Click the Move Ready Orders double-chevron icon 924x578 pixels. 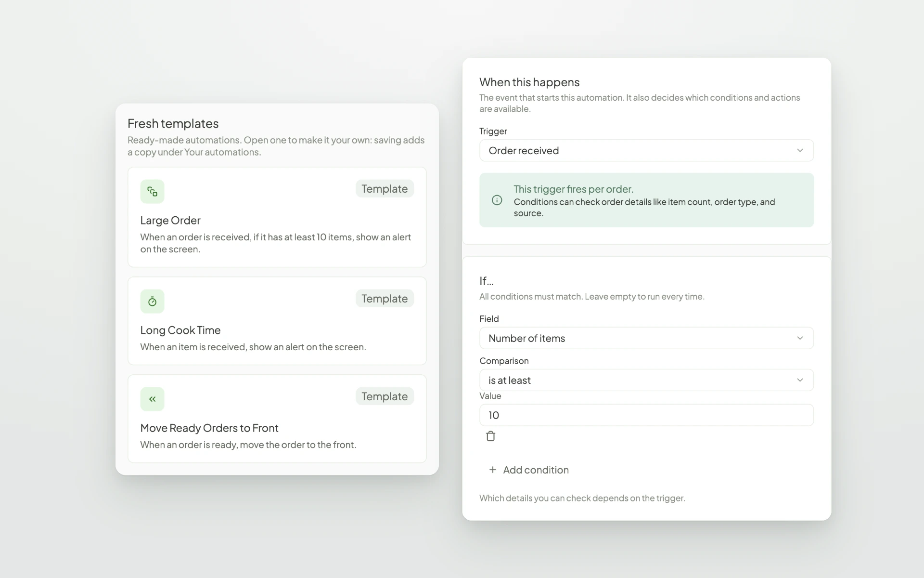tap(152, 399)
